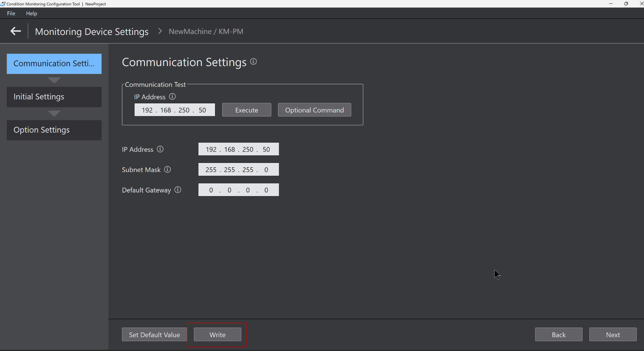Viewport: 644px width, 351px height.
Task: Restore down the application window
Action: [626, 4]
